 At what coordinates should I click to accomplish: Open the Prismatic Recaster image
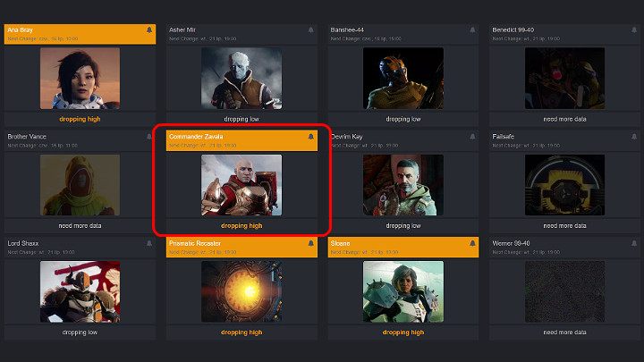[x=241, y=291]
